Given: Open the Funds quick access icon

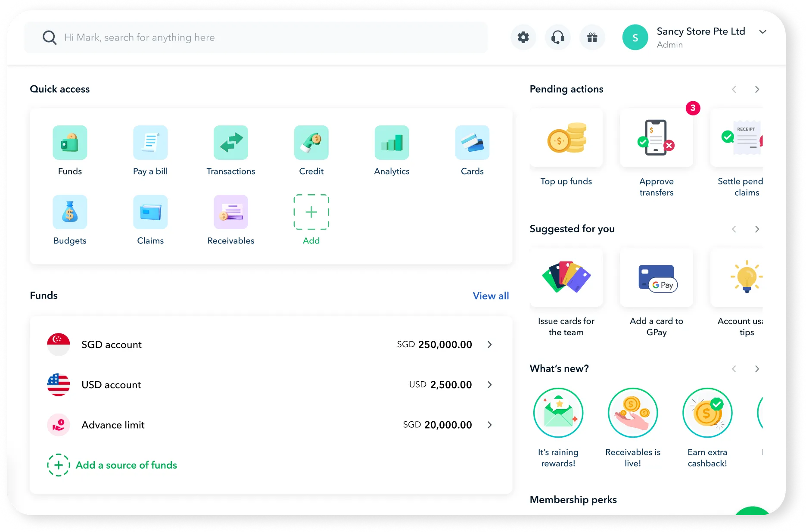Looking at the screenshot, I should point(70,143).
